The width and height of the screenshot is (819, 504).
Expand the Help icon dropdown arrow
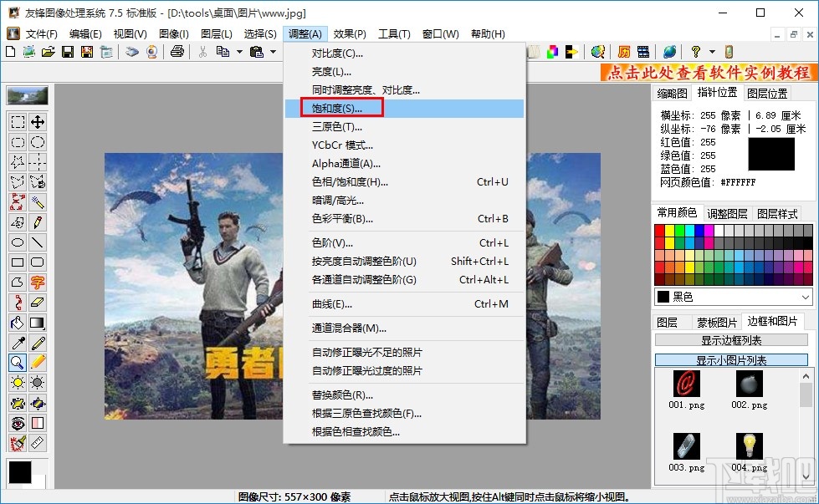click(x=712, y=52)
